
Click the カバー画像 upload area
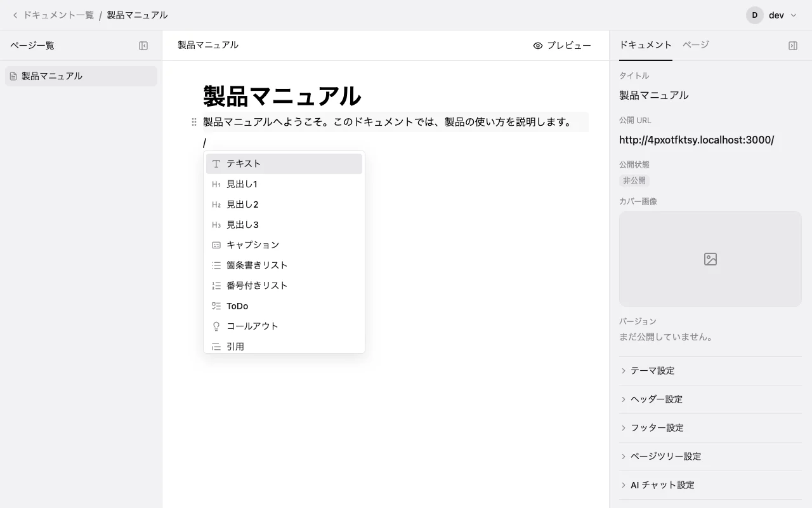(710, 259)
